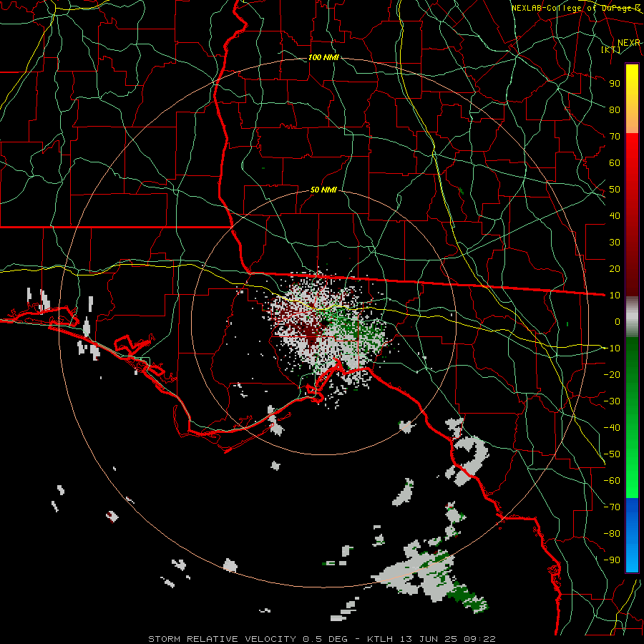Viewport: 644px width, 644px height.
Task: Click the -60 value on the velocity scale
Action: coord(612,481)
